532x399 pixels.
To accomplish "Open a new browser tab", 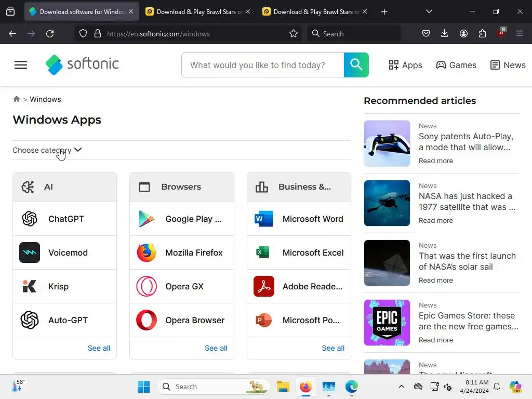I will click(x=384, y=12).
